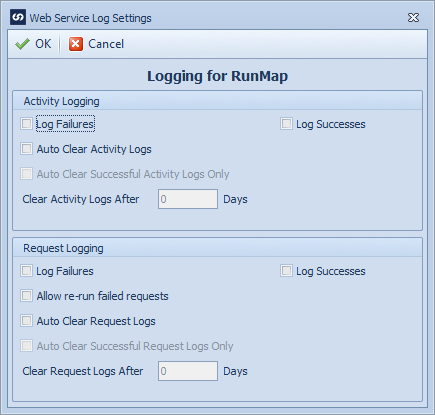Enable Log Failures under Request Logging

[26, 271]
